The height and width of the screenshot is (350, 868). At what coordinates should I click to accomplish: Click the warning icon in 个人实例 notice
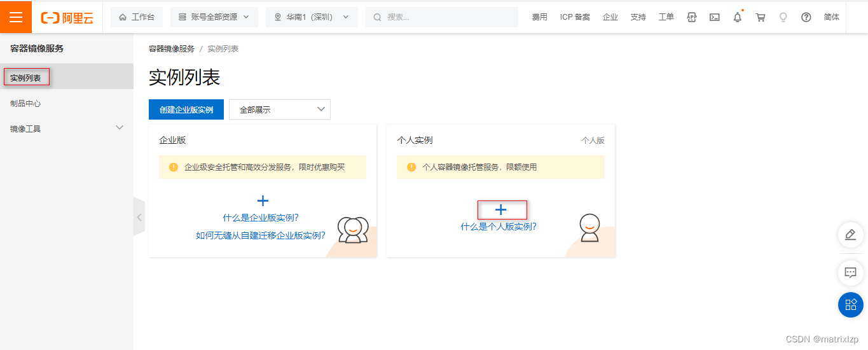tap(411, 167)
